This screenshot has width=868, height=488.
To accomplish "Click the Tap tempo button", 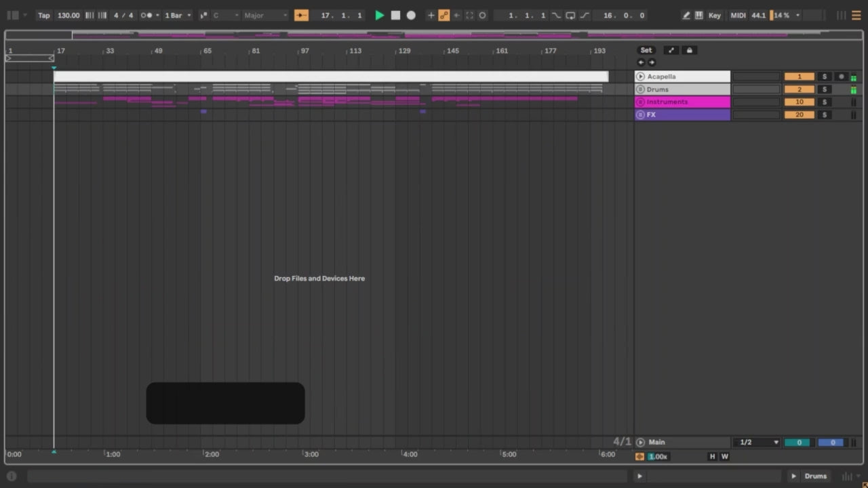I will point(44,15).
